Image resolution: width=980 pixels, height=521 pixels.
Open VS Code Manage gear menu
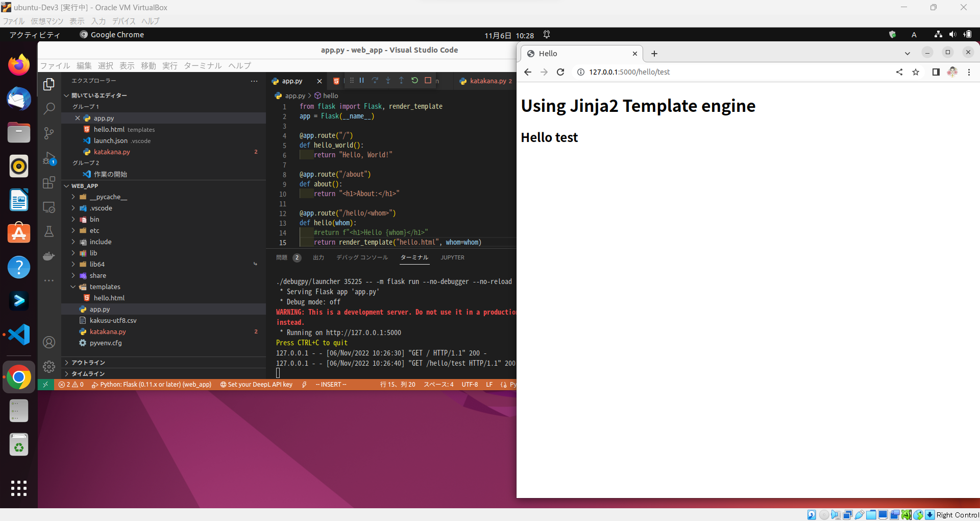(x=49, y=367)
